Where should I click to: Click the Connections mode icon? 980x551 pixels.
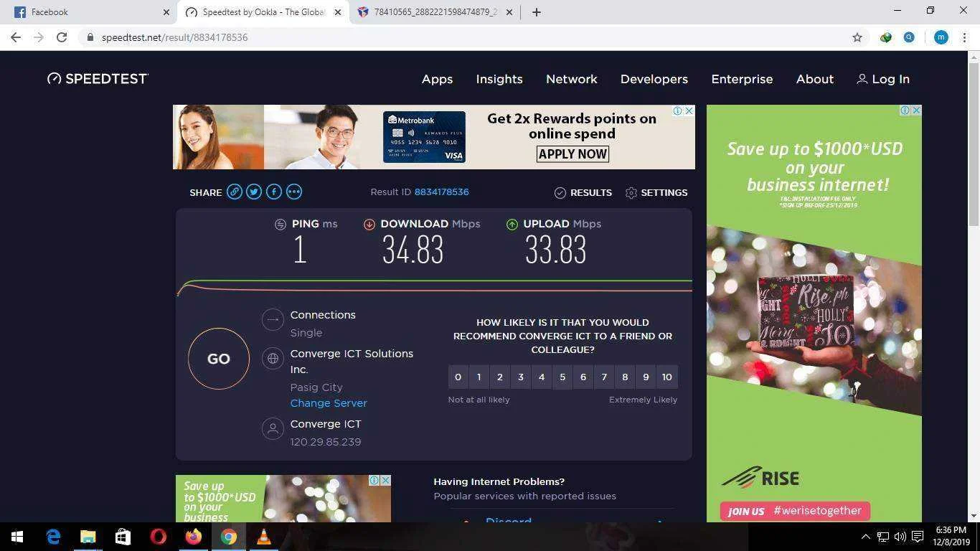[273, 319]
